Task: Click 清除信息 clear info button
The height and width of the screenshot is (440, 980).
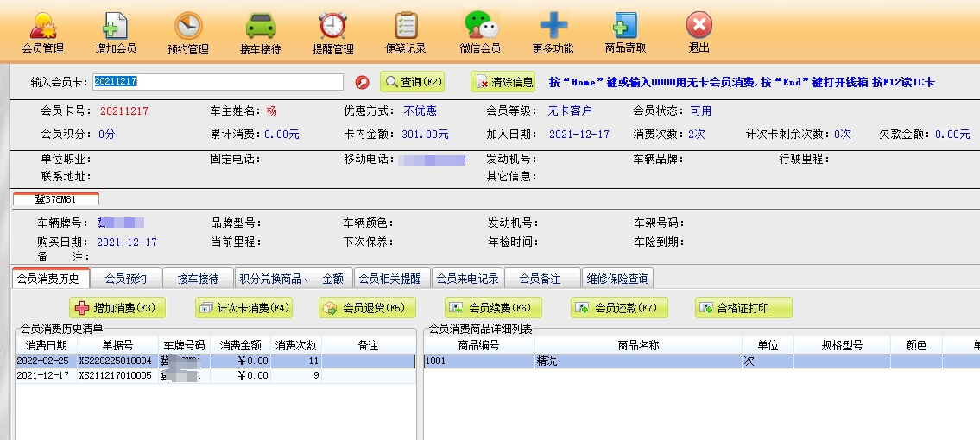Action: coord(503,82)
